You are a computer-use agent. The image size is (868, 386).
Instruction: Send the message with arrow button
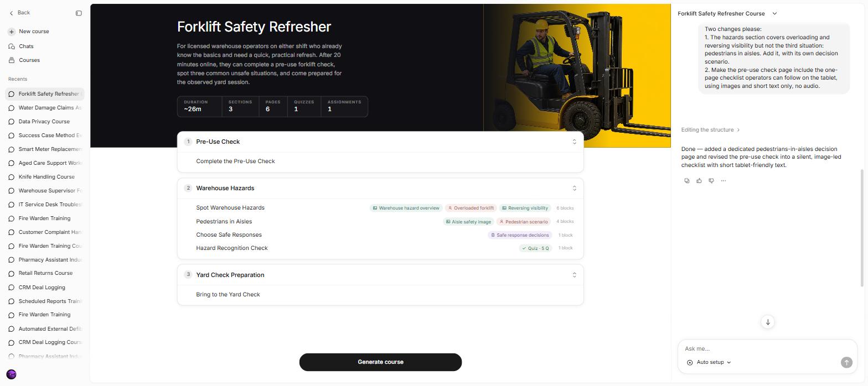[846, 362]
